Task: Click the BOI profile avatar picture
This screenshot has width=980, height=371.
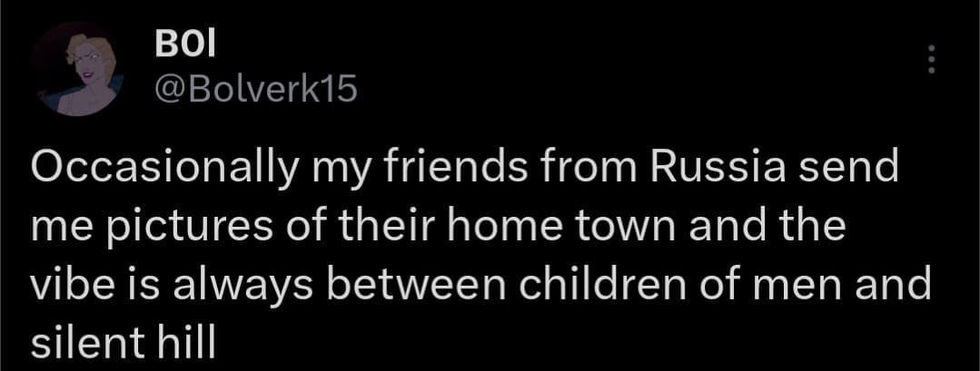Action: [x=76, y=69]
